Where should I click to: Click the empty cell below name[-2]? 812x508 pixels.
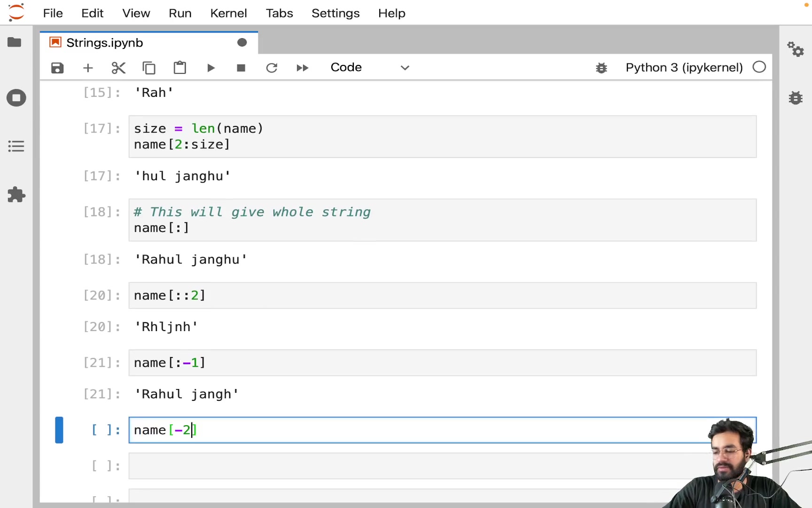[x=442, y=466]
